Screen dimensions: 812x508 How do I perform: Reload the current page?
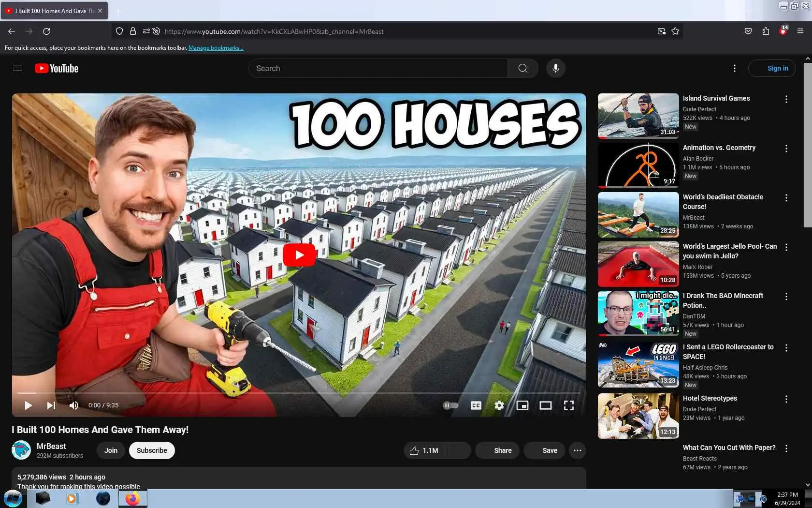pyautogui.click(x=46, y=31)
